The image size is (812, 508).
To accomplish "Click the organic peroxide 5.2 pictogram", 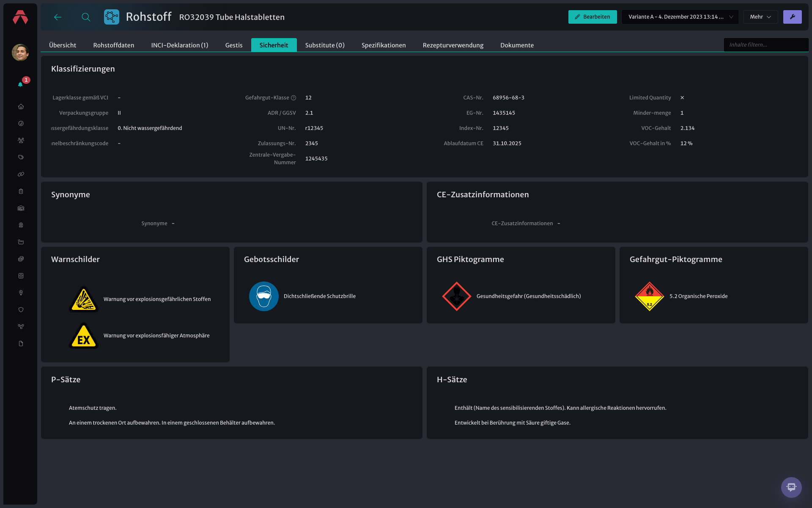I will [x=650, y=296].
